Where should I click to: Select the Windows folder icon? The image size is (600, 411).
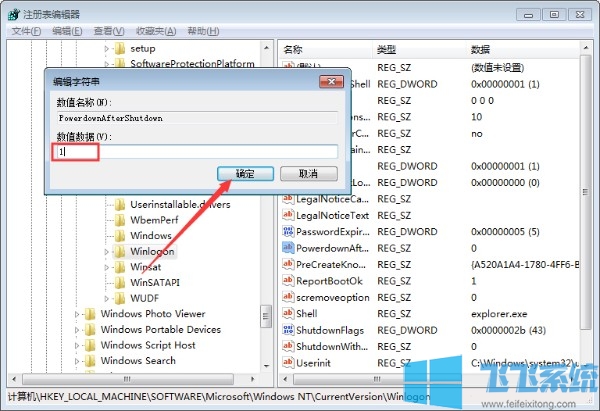click(120, 236)
